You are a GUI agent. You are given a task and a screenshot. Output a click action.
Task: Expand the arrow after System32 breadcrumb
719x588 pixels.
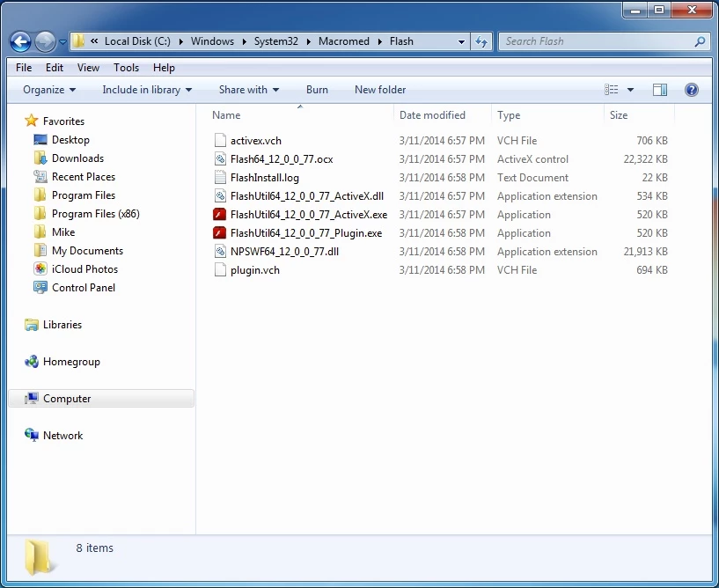[x=309, y=41]
